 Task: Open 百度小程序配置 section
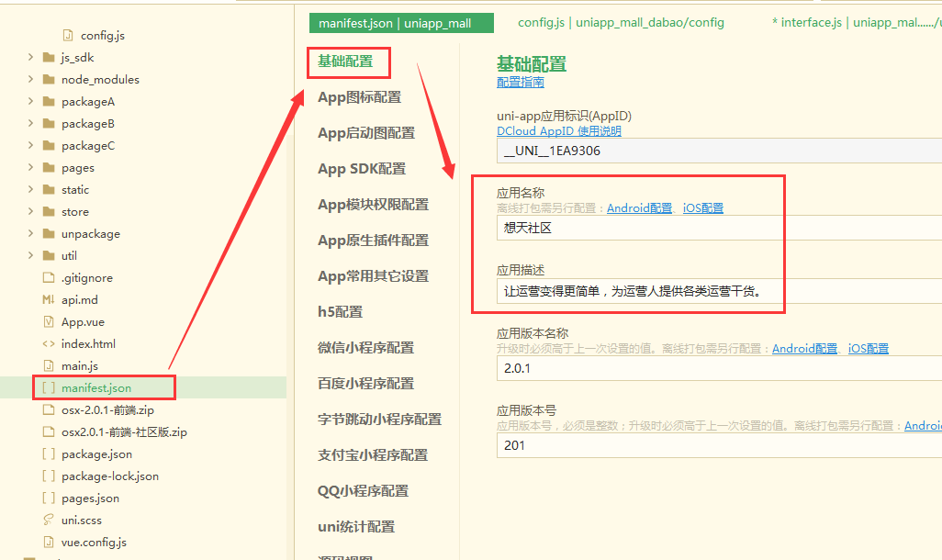(x=365, y=384)
